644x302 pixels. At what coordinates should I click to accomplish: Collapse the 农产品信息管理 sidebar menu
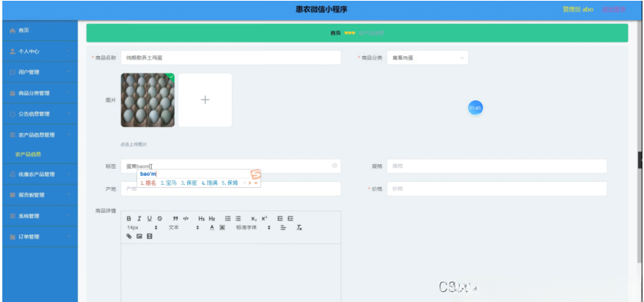40,134
